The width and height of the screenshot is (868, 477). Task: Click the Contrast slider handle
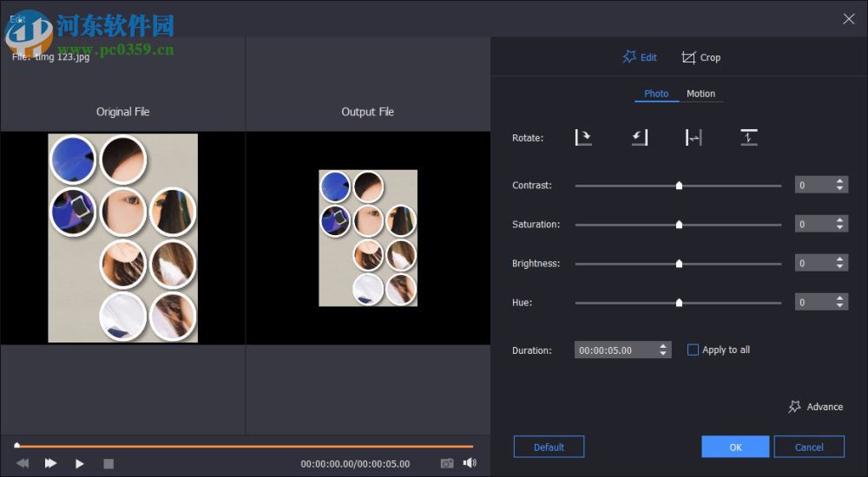click(x=680, y=186)
